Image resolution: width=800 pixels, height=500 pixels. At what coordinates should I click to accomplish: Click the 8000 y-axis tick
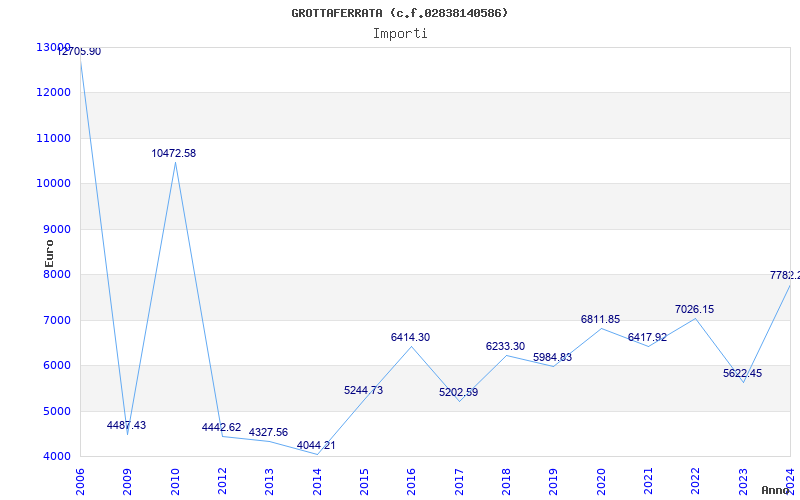(56, 274)
